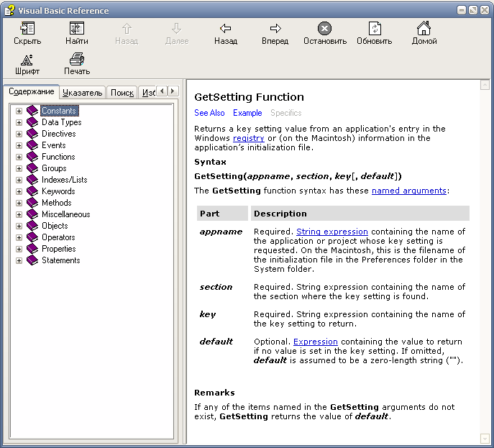Click the Обновить refresh icon
This screenshot has height=448, width=494.
[x=374, y=29]
